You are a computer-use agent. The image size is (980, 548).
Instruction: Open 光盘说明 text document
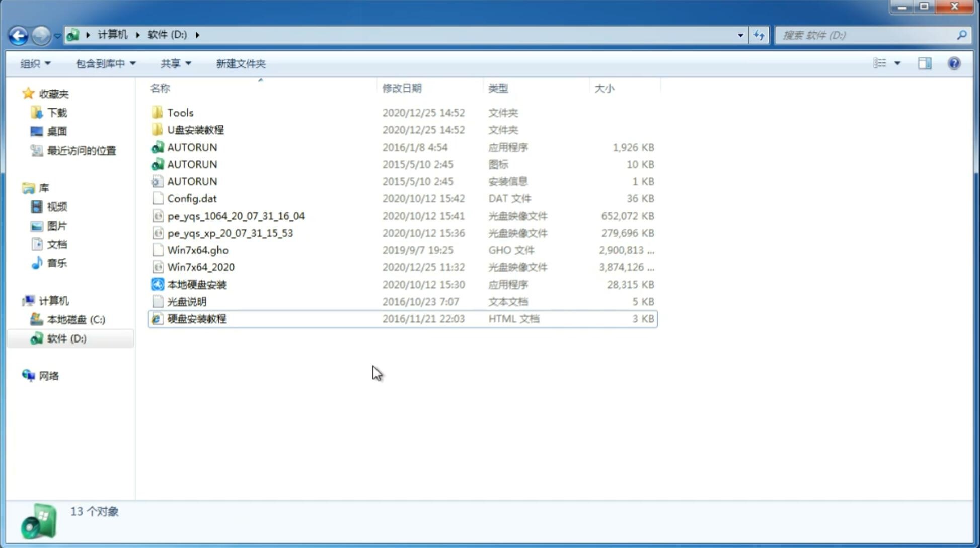tap(187, 302)
